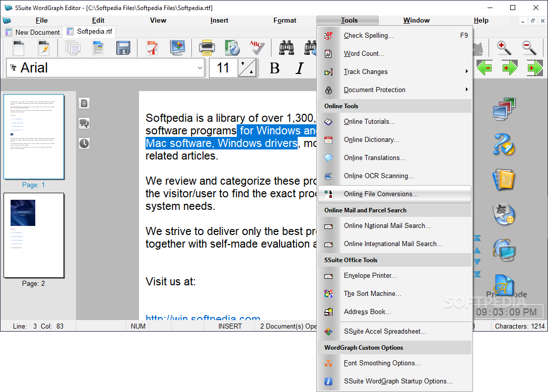The height and width of the screenshot is (392, 548).
Task: Click the green left arrow with minus
Action: (x=485, y=68)
